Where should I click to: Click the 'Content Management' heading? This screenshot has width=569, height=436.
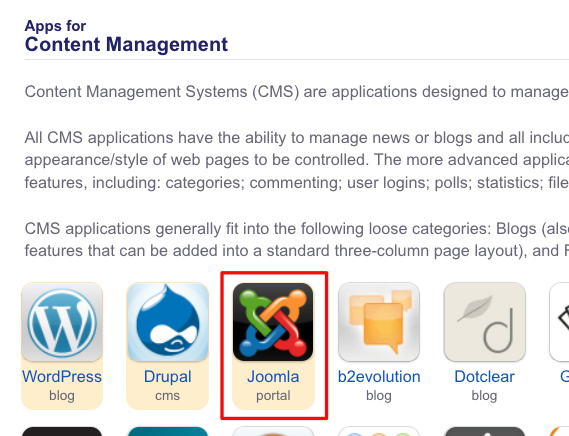[126, 45]
